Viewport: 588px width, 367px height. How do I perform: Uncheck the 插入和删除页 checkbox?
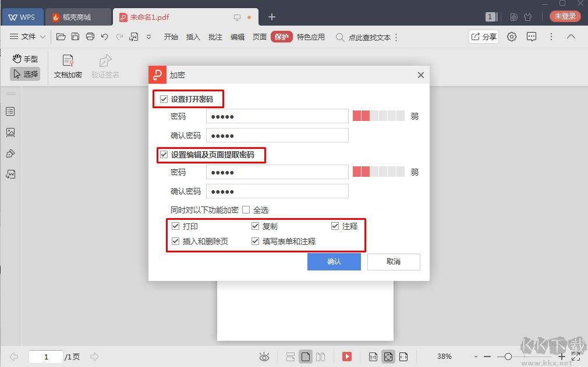pyautogui.click(x=175, y=241)
